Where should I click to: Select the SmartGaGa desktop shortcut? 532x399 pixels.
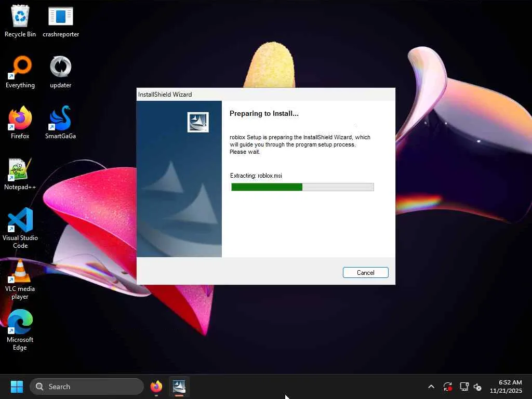pyautogui.click(x=60, y=123)
